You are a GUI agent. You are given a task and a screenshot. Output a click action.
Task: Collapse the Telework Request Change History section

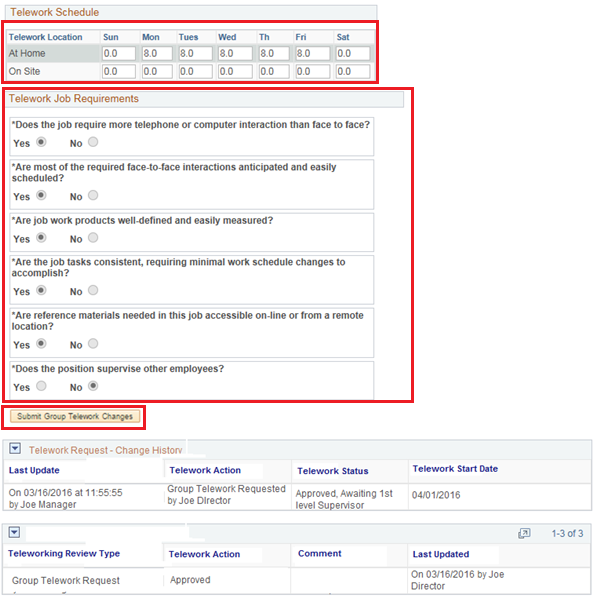(14, 450)
